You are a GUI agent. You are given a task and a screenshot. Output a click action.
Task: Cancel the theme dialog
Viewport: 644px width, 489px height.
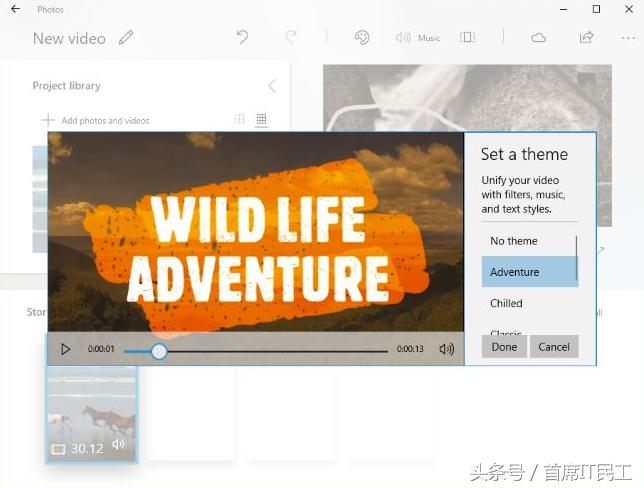click(x=554, y=347)
